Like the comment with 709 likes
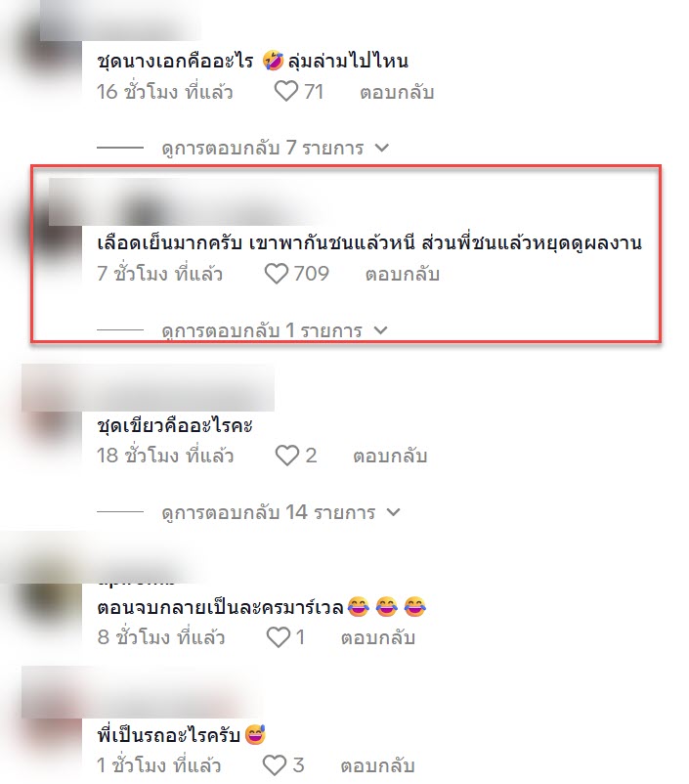This screenshot has width=689, height=784. tap(276, 274)
